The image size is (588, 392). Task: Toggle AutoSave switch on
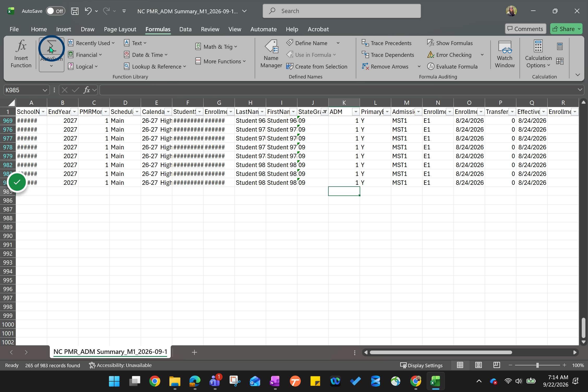(x=55, y=11)
